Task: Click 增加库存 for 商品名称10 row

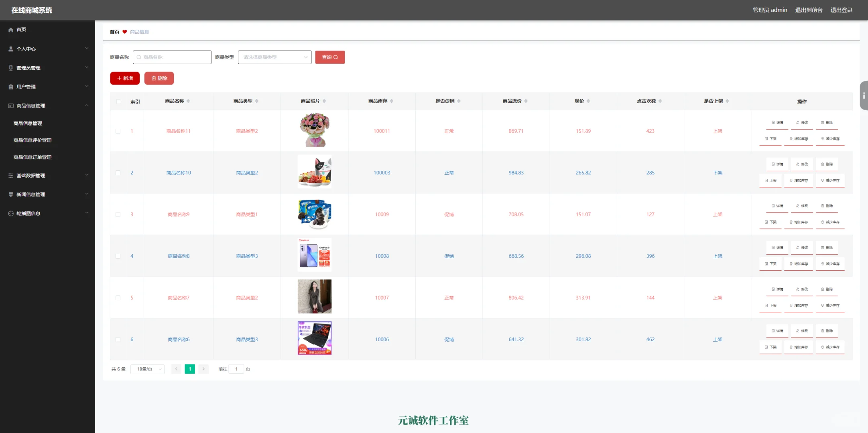Action: point(799,181)
